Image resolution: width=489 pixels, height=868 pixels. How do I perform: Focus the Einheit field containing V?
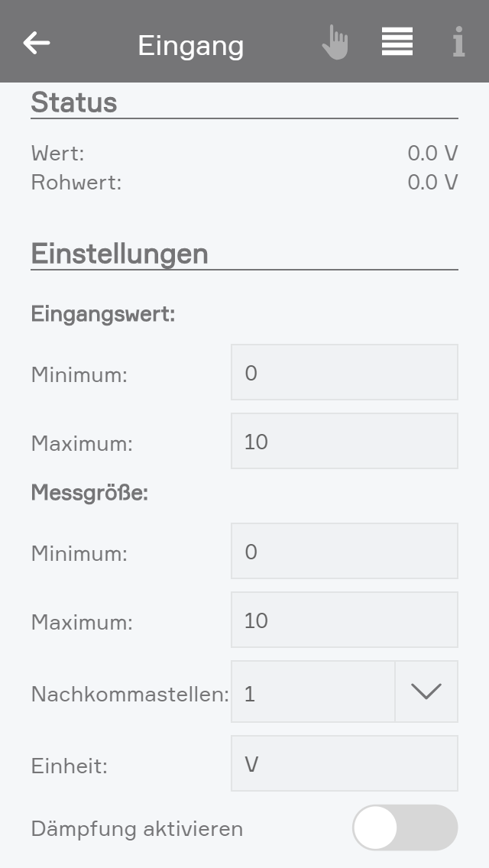pyautogui.click(x=345, y=763)
